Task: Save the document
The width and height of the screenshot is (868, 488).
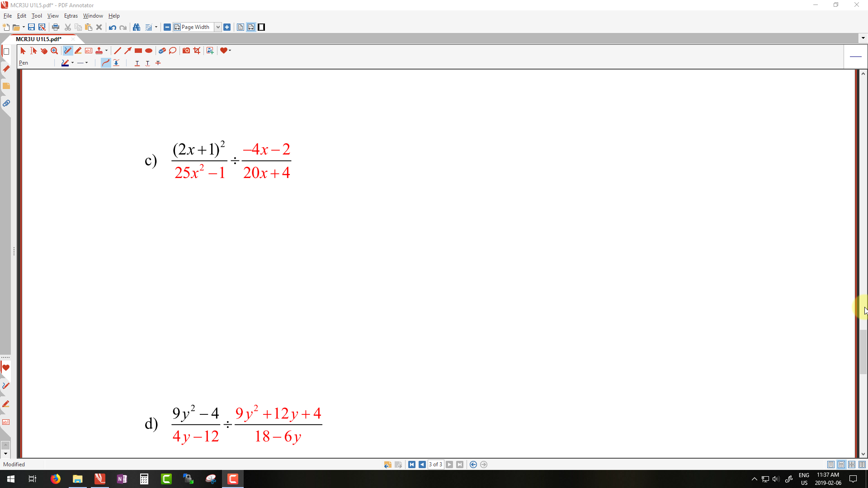Action: tap(31, 27)
